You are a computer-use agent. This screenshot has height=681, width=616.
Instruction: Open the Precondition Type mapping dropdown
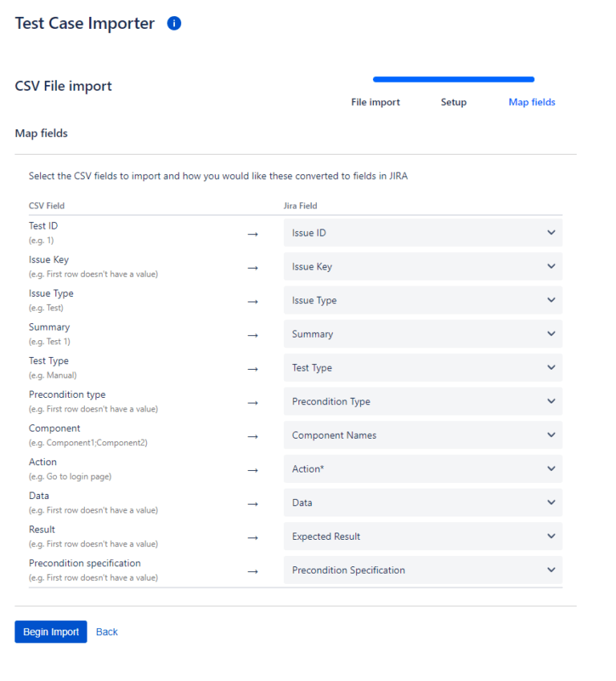pos(423,401)
